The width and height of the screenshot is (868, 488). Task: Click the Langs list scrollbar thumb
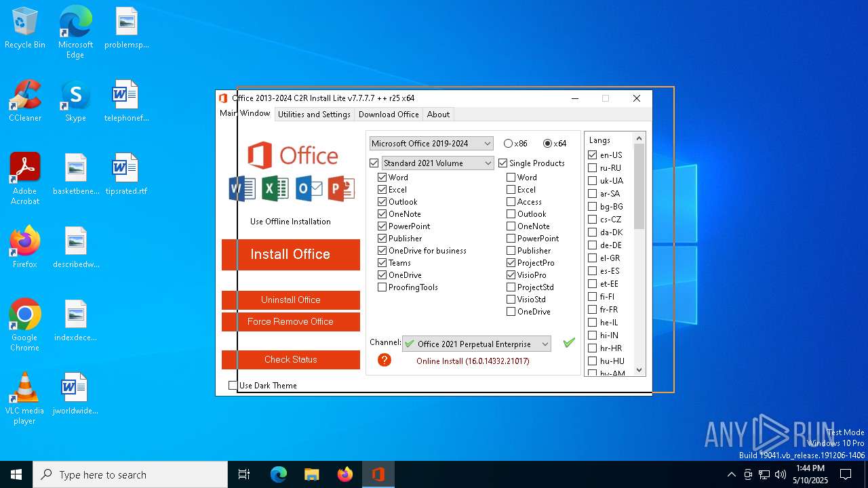coord(639,186)
